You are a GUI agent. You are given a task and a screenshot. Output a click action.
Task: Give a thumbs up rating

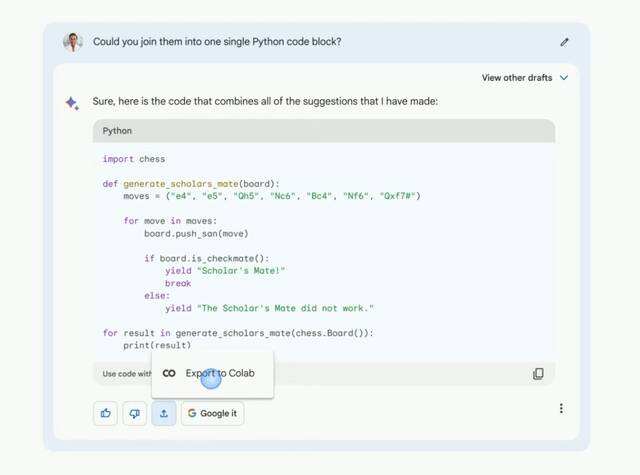[x=106, y=413]
